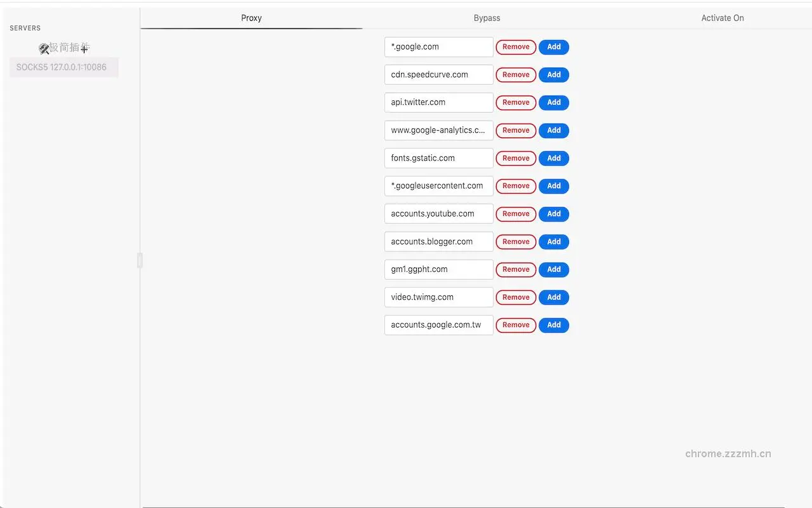The height and width of the screenshot is (508, 812).
Task: Click the cdn.speedcurve.com input field
Action: click(438, 74)
